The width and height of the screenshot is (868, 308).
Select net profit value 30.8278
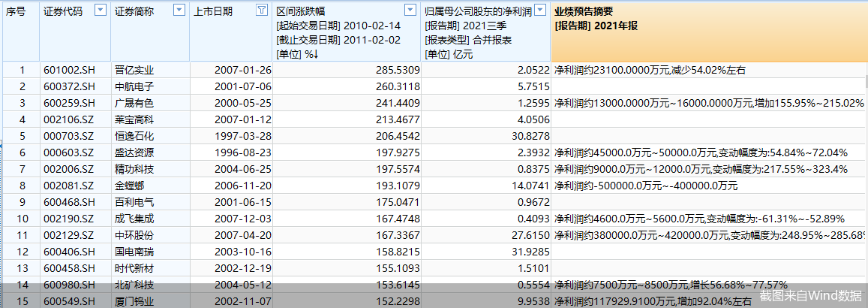tap(531, 136)
